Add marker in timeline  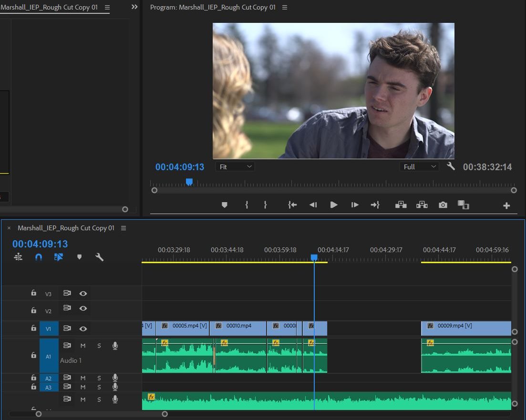point(79,257)
